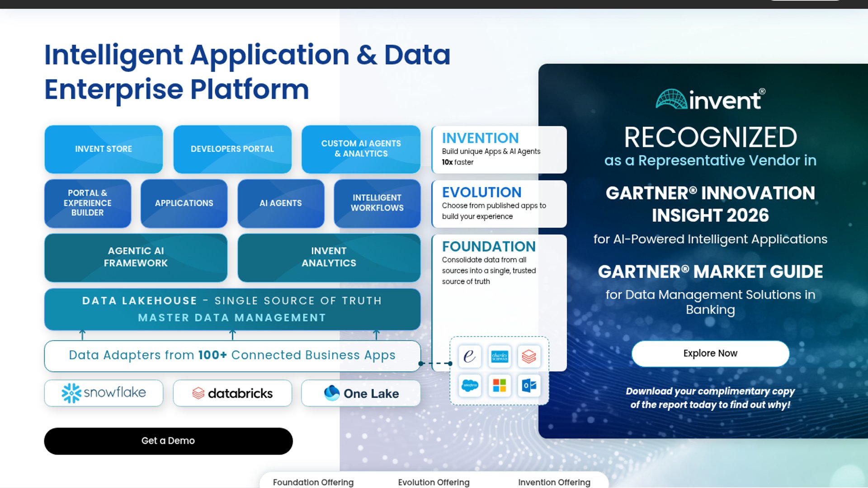The height and width of the screenshot is (488, 868).
Task: Switch to the Invention Offering tab
Action: [x=554, y=482]
